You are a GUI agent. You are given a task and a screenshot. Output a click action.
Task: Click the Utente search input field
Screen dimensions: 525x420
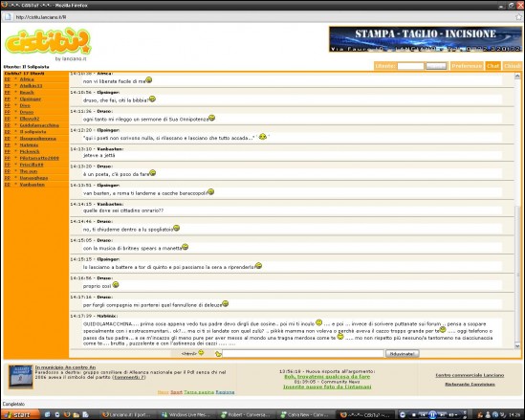pos(410,66)
